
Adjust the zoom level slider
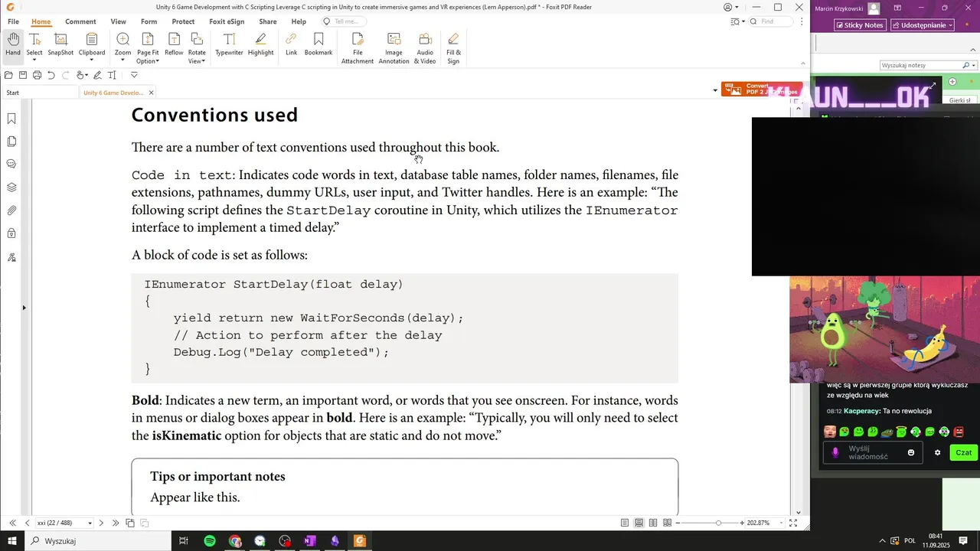(718, 523)
